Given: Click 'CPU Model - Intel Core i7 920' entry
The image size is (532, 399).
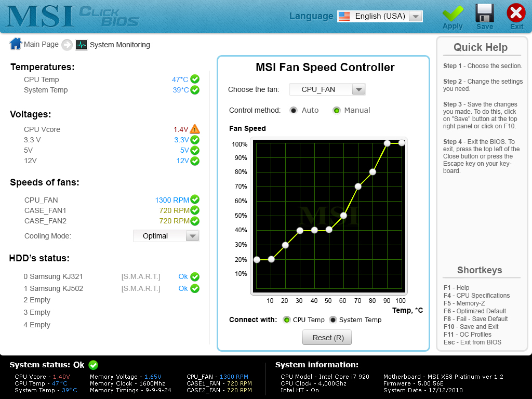Looking at the screenshot, I should coord(325,377).
